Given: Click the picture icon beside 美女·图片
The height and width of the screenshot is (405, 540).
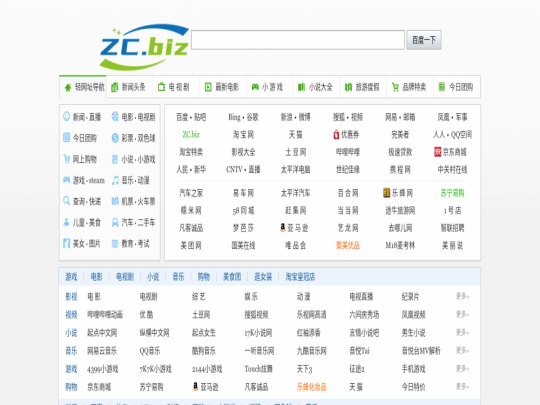Looking at the screenshot, I should coord(66,243).
